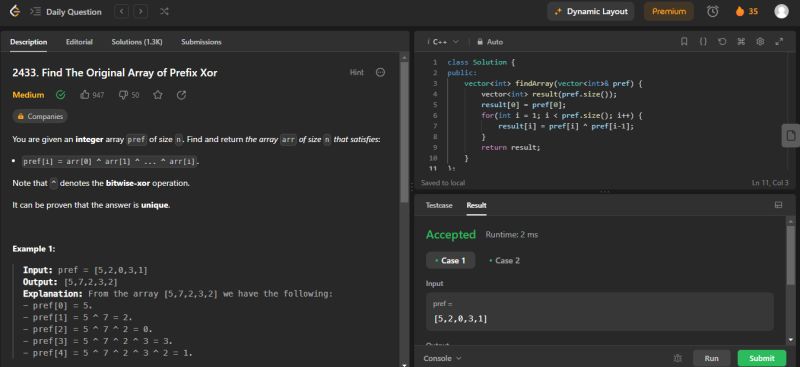Run the code
The width and height of the screenshot is (800, 367).
[711, 358]
